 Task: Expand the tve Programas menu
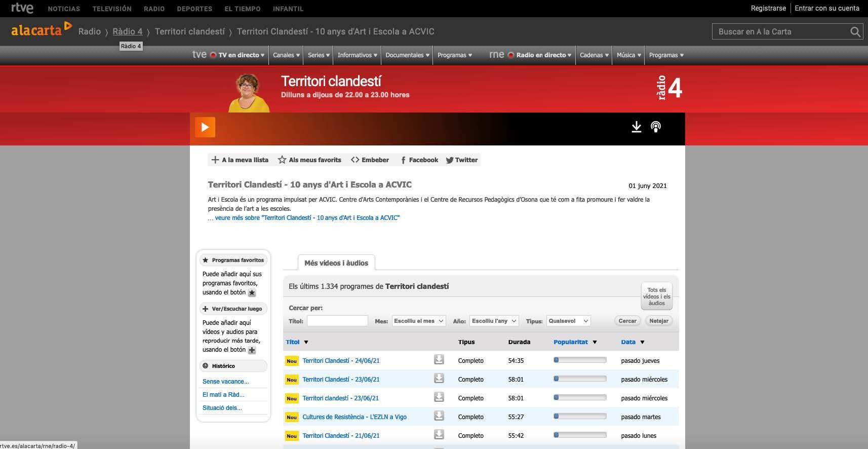pos(455,55)
